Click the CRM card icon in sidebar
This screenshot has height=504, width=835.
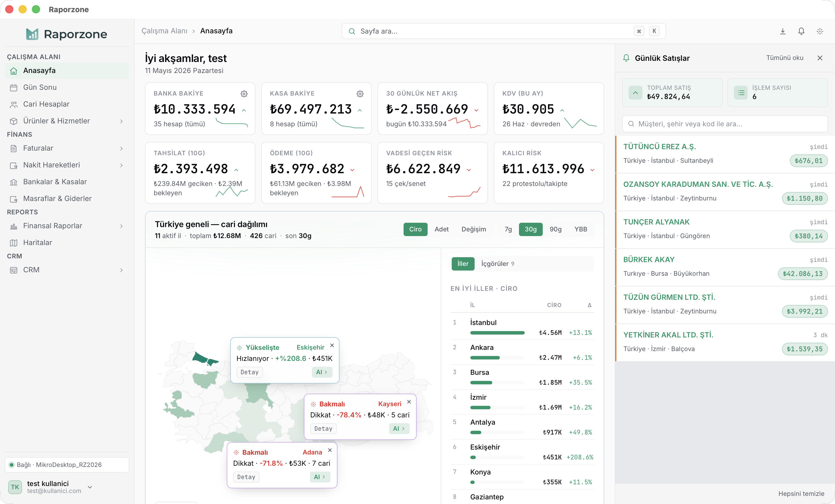pos(14,270)
